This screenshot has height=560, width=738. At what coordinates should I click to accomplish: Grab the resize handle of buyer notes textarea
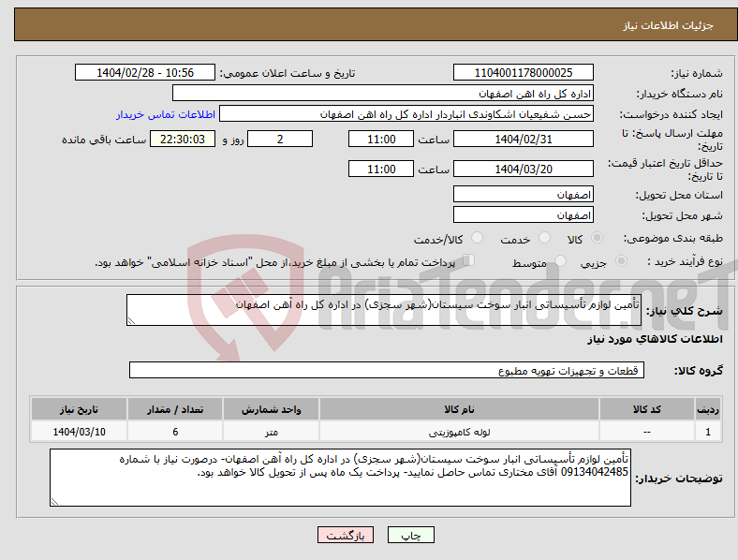tap(54, 502)
